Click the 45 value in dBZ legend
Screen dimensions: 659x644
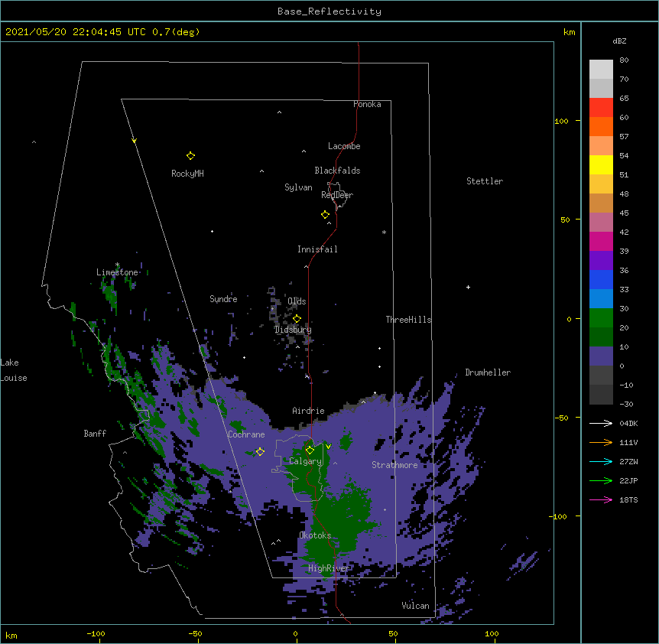point(624,213)
